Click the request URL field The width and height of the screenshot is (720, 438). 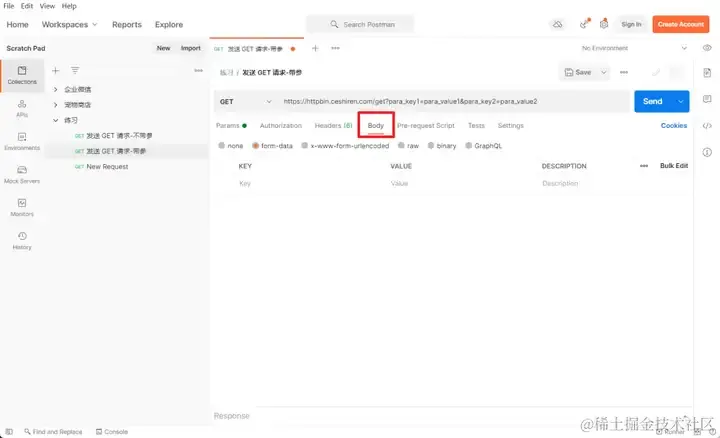[455, 101]
